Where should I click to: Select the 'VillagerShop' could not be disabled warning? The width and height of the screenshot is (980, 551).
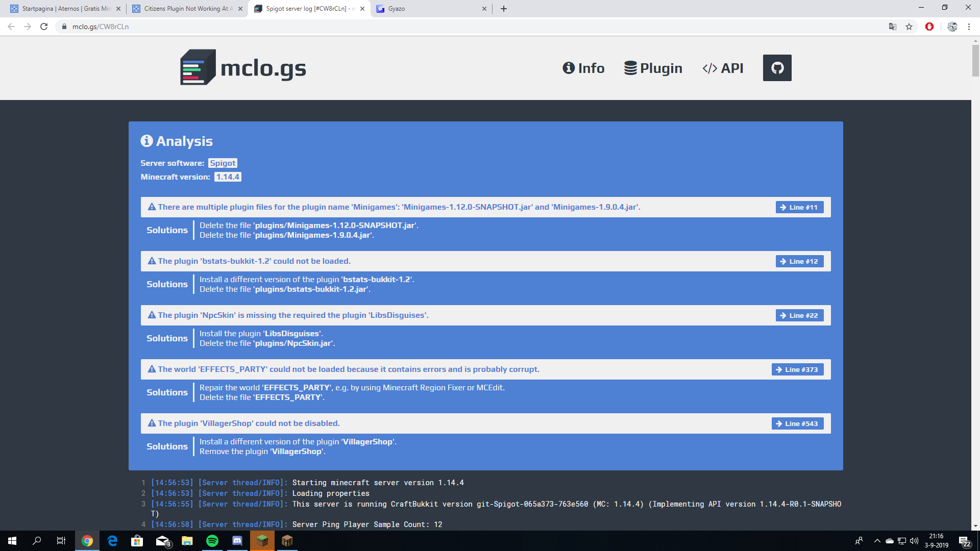486,423
